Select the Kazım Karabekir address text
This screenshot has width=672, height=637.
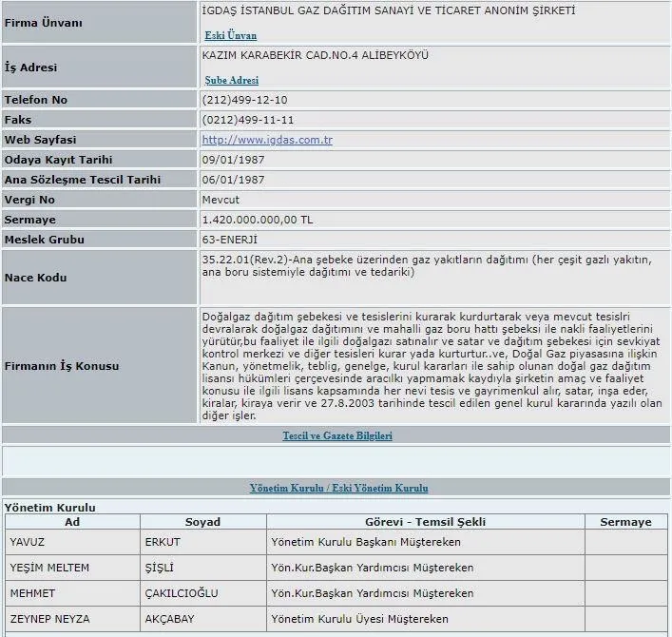pos(315,56)
